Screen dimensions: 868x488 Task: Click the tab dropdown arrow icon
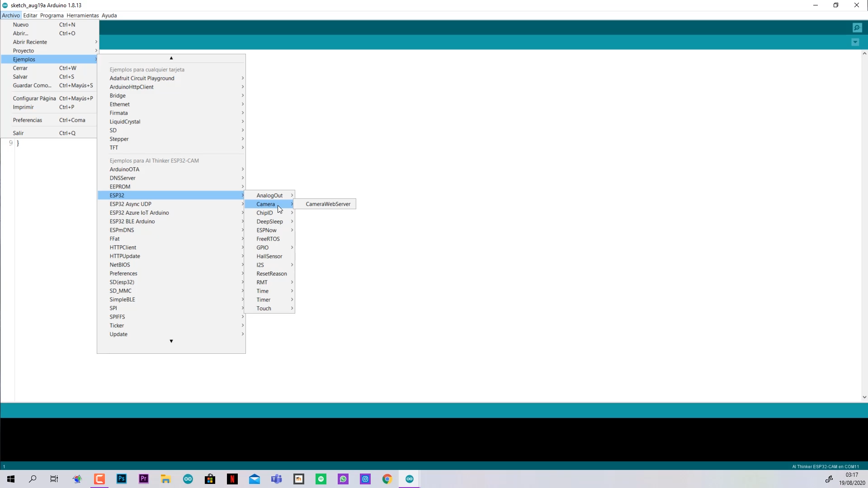[x=855, y=42]
